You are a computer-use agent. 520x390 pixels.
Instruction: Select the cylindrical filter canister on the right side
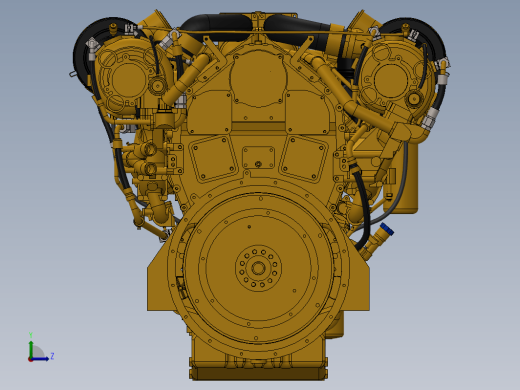(410, 177)
